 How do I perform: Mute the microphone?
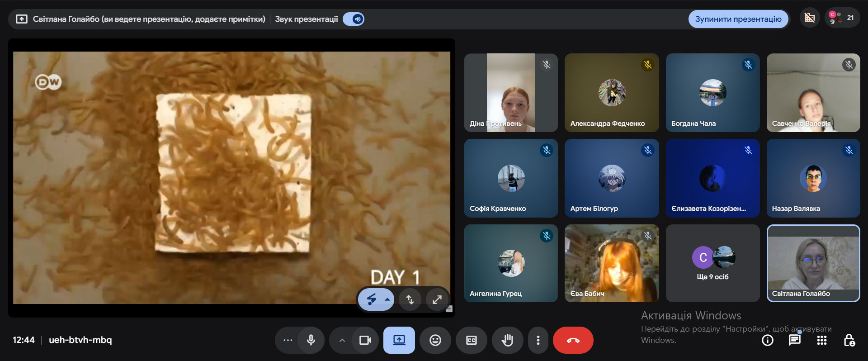coord(311,340)
